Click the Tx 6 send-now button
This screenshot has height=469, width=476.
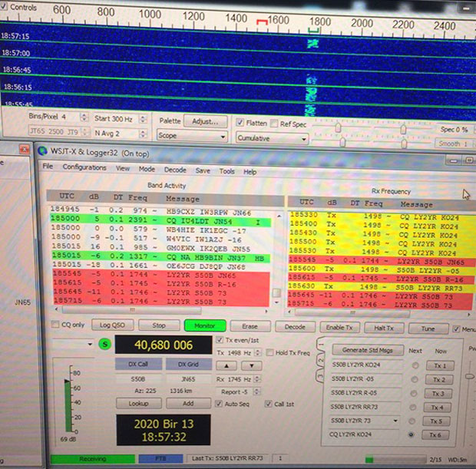[435, 435]
